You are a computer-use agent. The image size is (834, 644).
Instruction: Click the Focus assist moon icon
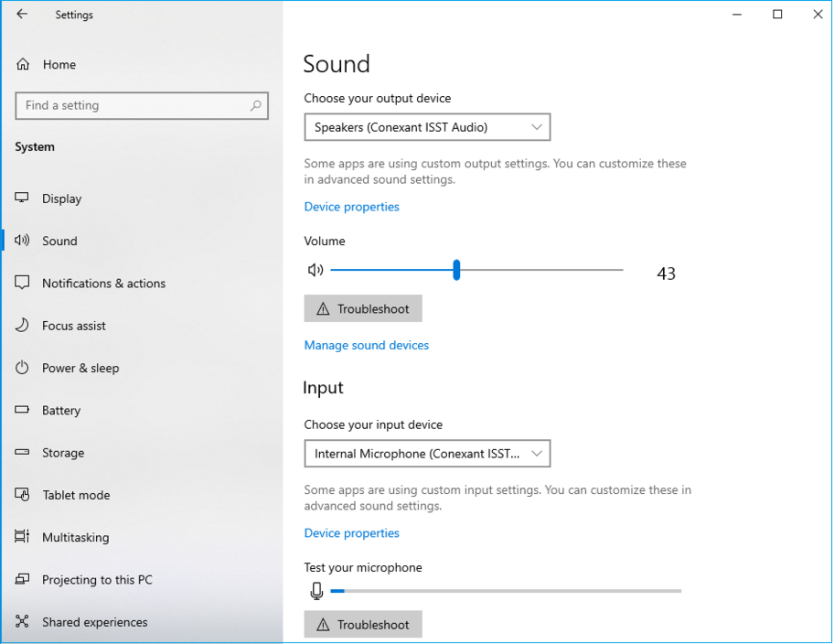[x=23, y=326]
